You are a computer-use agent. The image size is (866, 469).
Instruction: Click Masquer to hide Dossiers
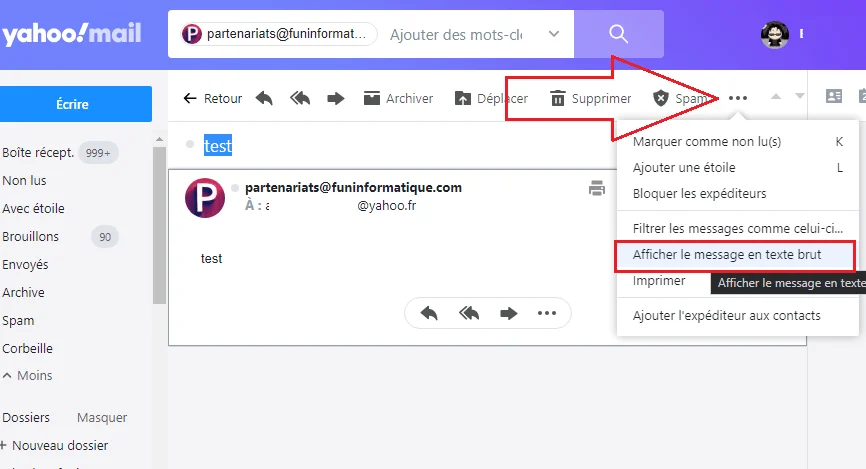click(x=102, y=417)
